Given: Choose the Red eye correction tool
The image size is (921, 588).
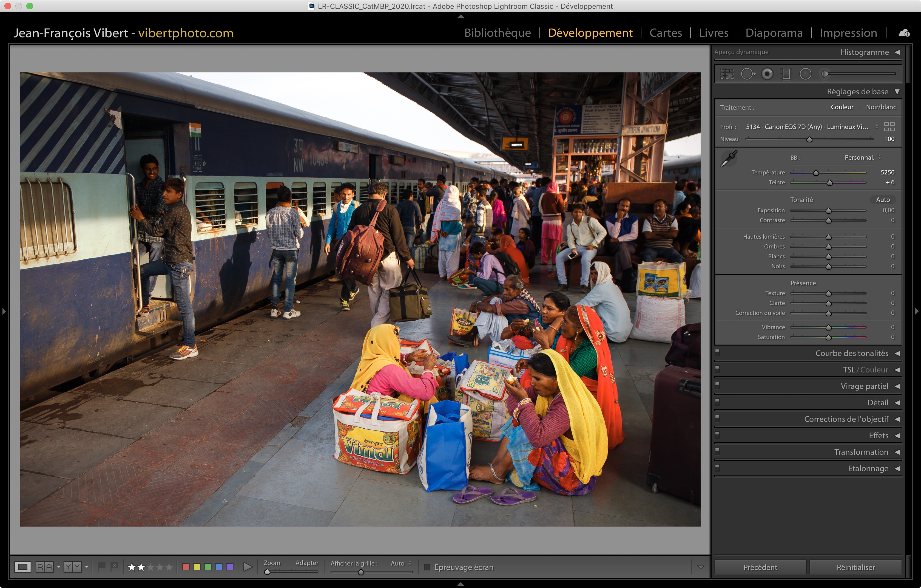Looking at the screenshot, I should coord(767,74).
